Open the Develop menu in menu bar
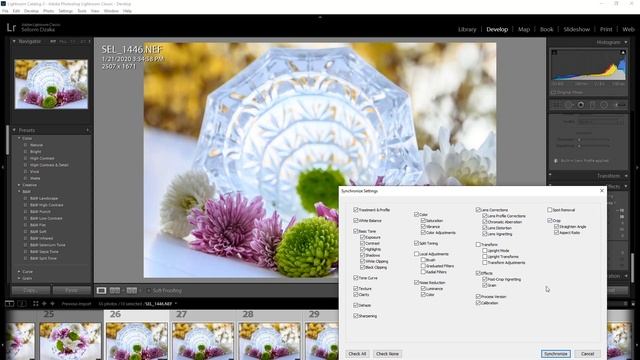This screenshot has width=640, height=360. pyautogui.click(x=31, y=11)
